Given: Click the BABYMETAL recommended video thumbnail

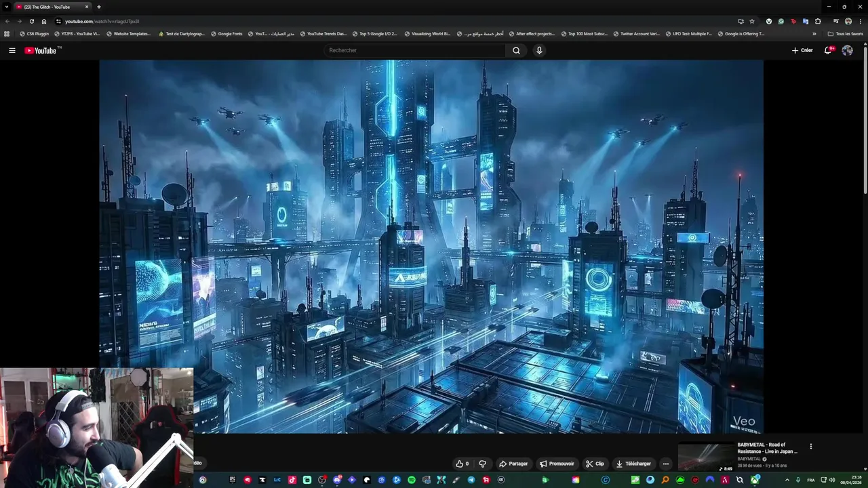Looking at the screenshot, I should (706, 457).
